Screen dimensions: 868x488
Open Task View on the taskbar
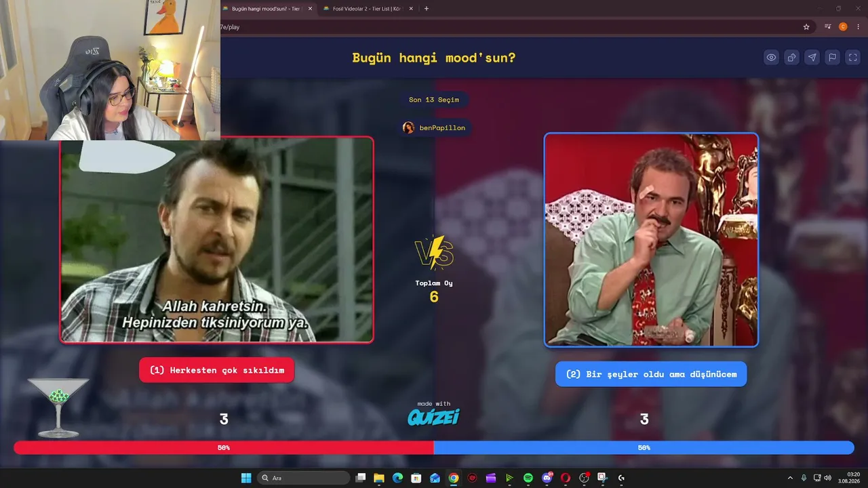pos(361,478)
